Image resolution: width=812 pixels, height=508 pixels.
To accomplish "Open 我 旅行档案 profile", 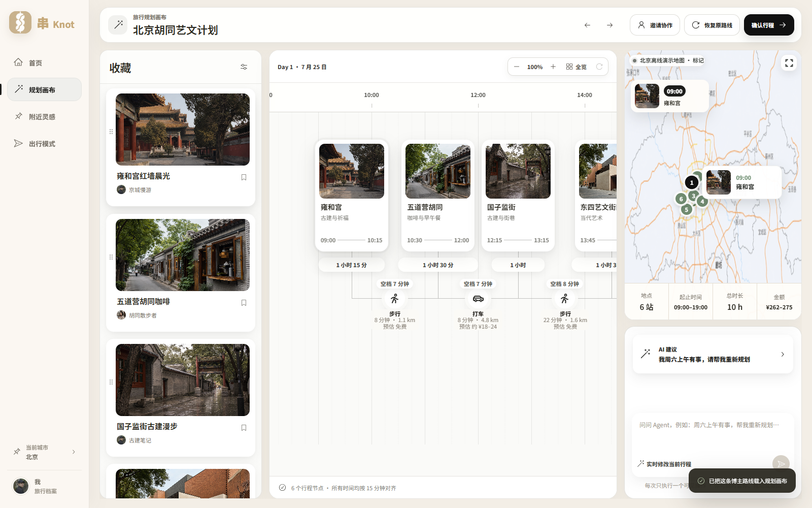I will pos(44,486).
